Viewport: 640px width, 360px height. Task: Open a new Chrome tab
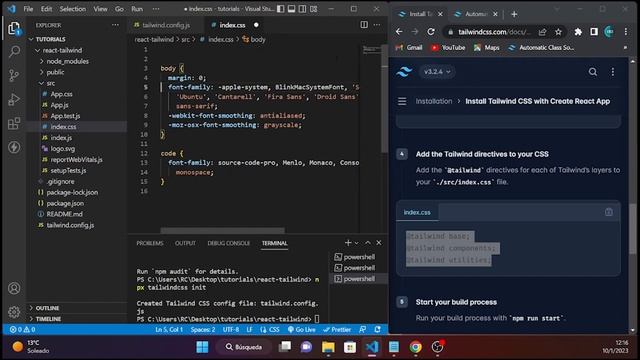pyautogui.click(x=514, y=14)
